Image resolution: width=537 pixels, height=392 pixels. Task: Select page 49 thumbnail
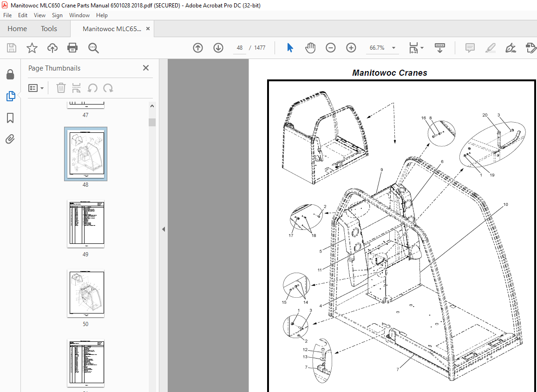point(85,223)
